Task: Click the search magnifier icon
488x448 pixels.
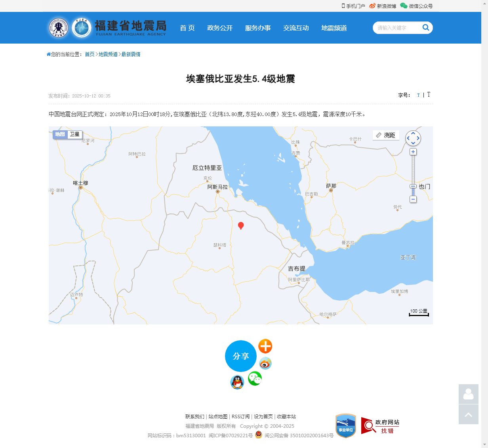Action: [x=426, y=28]
